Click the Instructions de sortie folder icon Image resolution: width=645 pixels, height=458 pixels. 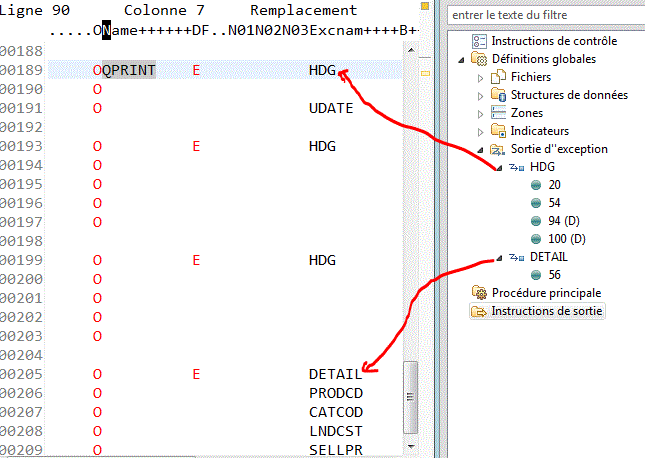(479, 312)
